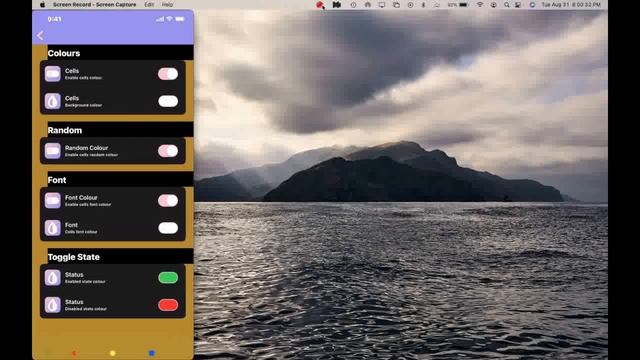The height and width of the screenshot is (360, 640).
Task: Open the red Disabled state colour swatch
Action: click(168, 305)
